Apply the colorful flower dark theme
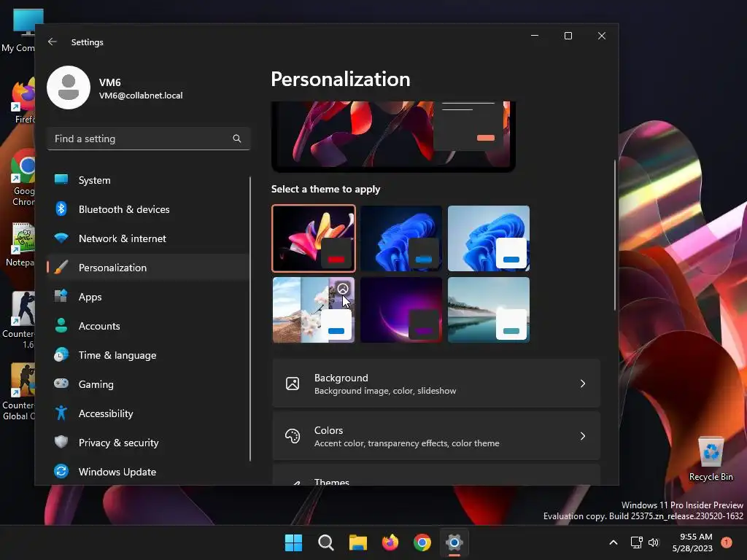Screen dimensions: 747x560 [314, 238]
